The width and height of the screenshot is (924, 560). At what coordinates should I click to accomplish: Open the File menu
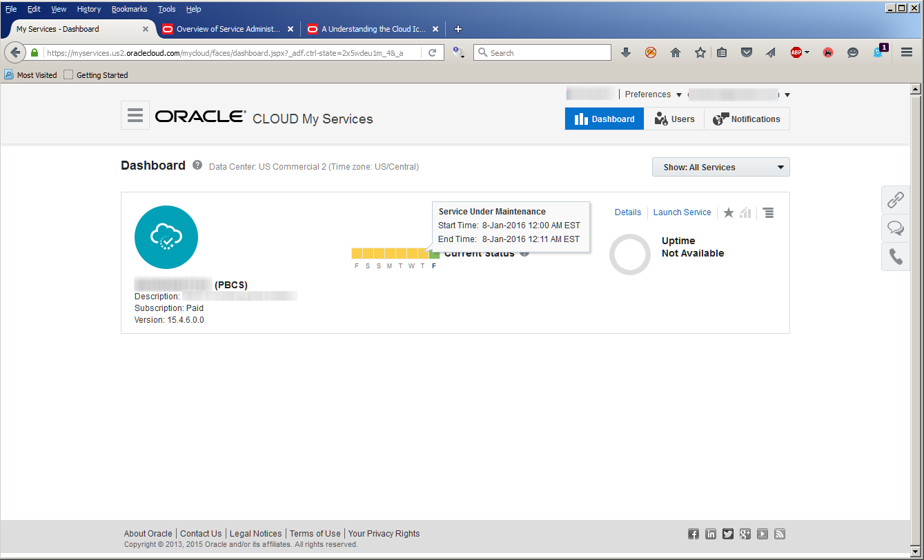point(11,9)
